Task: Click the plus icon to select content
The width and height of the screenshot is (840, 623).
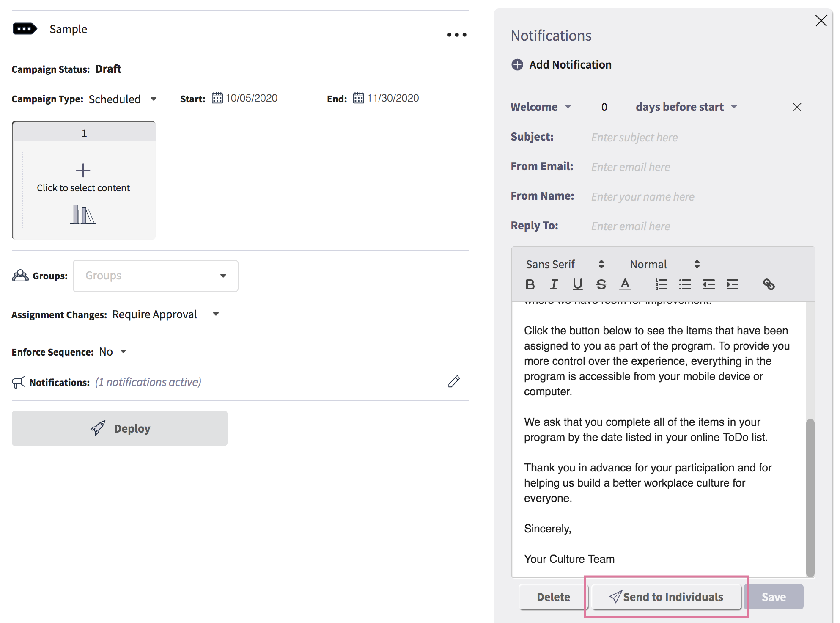Action: (x=83, y=171)
